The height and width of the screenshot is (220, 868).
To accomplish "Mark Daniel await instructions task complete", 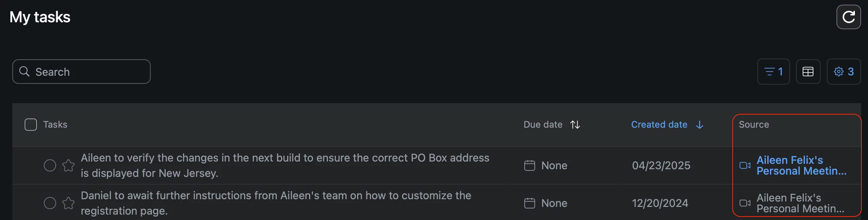I will tap(50, 203).
